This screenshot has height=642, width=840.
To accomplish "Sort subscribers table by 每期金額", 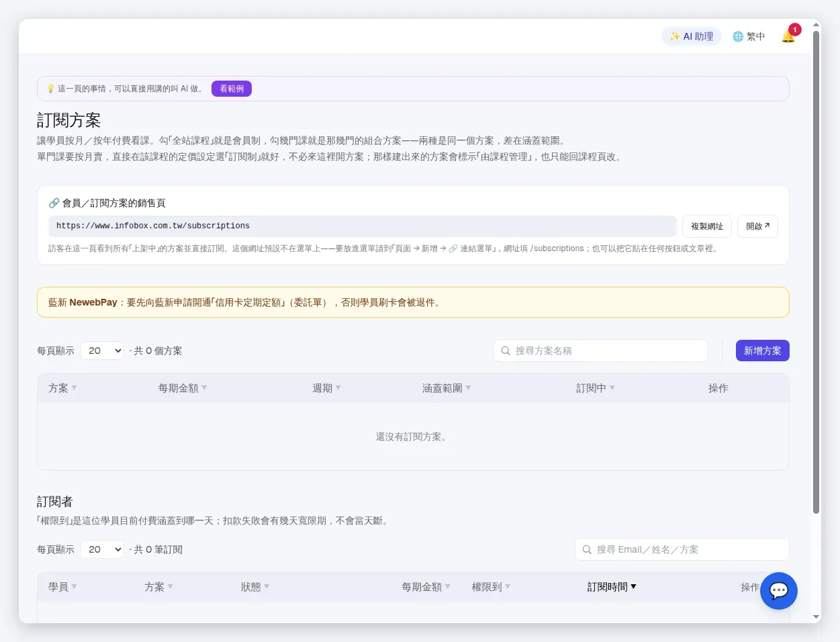I will (x=426, y=587).
